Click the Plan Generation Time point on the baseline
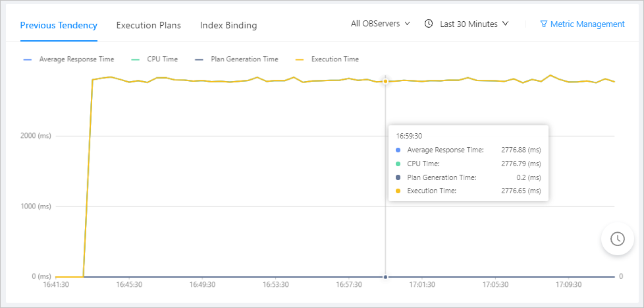Image resolution: width=644 pixels, height=308 pixels. click(x=385, y=276)
